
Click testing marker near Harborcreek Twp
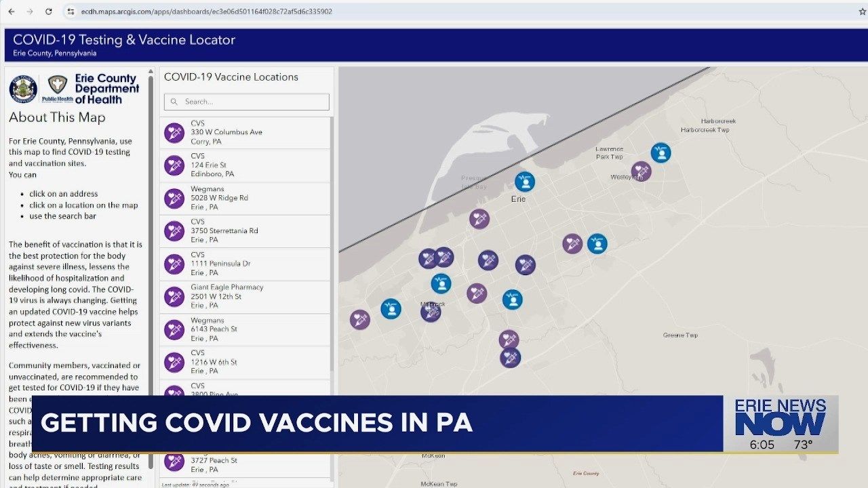660,152
